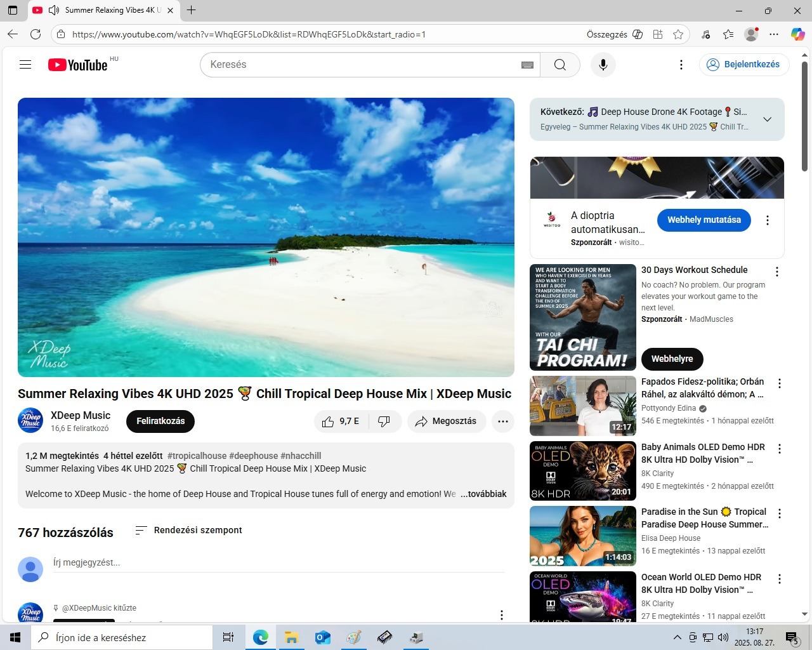This screenshot has width=812, height=650.
Task: Open the Edge favorites list icon
Action: 728,34
